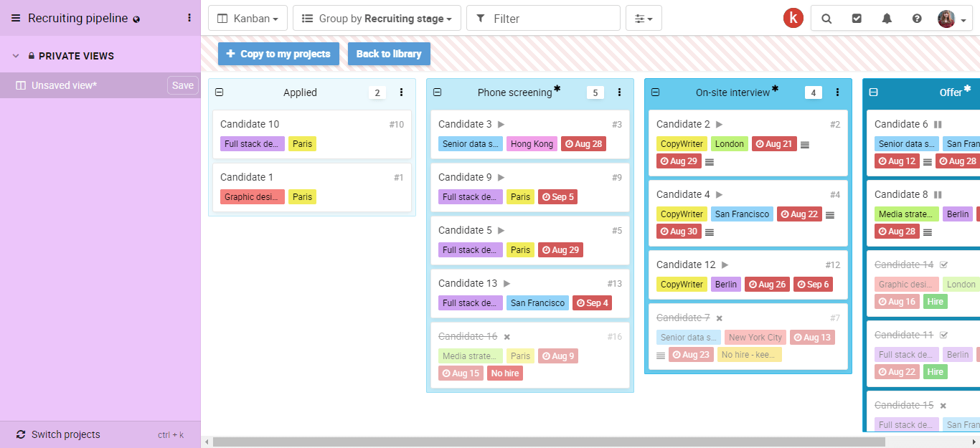Select the Unsaved view in the sidebar
The height and width of the screenshot is (448, 980).
[65, 85]
